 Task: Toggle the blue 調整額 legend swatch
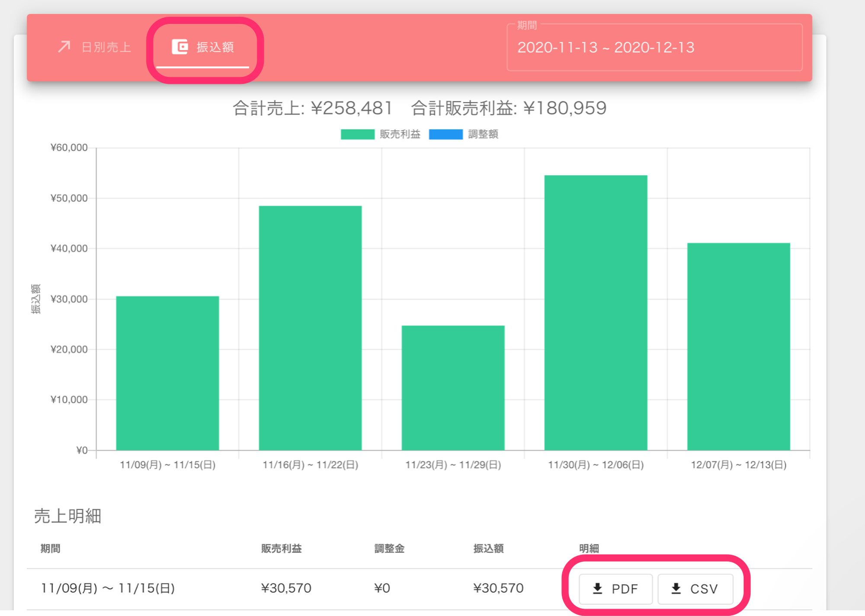[445, 135]
